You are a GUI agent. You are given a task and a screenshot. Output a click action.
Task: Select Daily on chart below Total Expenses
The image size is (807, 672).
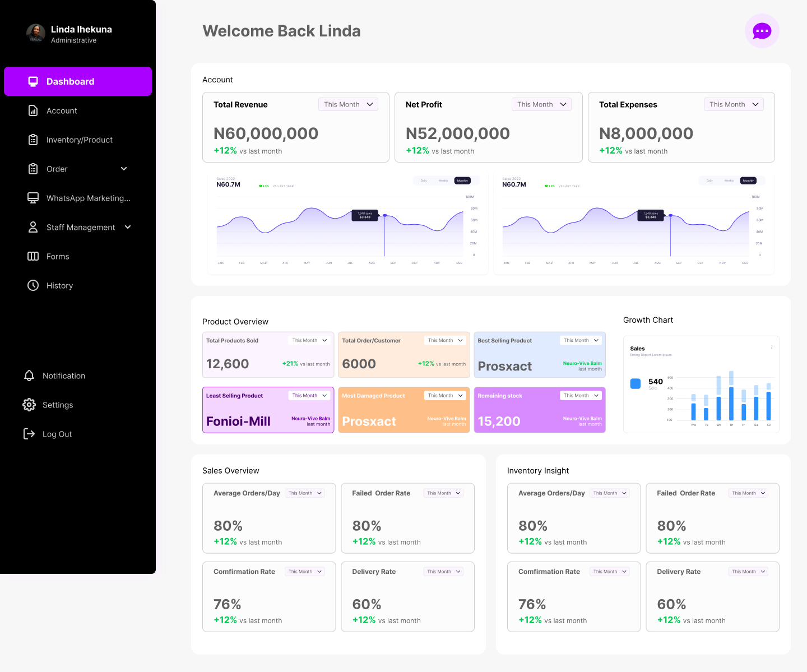709,180
